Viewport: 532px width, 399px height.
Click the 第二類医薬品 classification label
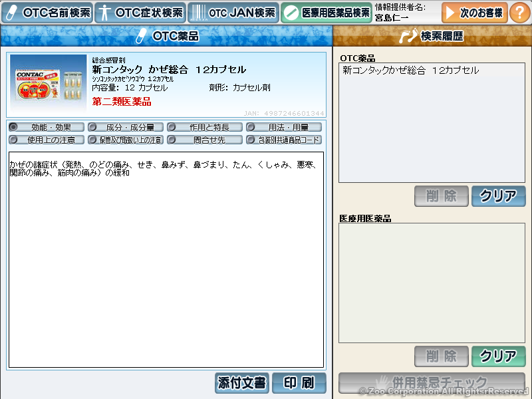click(122, 102)
